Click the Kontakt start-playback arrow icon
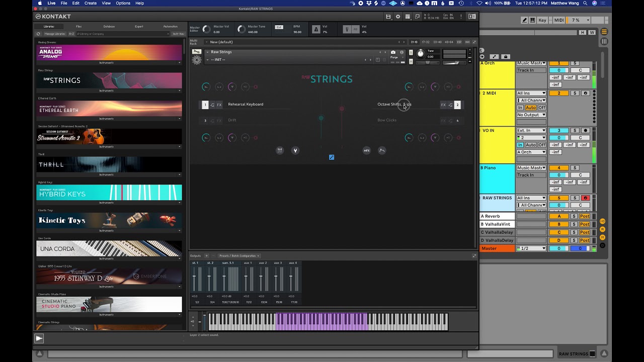The height and width of the screenshot is (362, 644). tap(39, 338)
